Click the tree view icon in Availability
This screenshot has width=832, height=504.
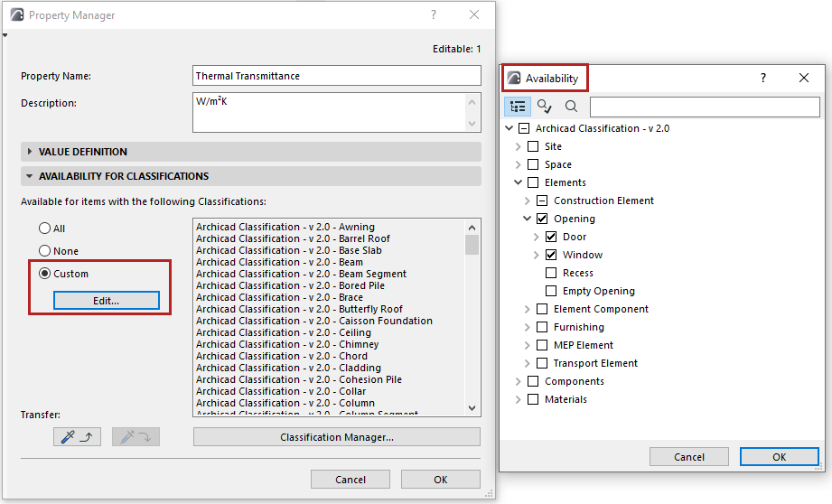coord(518,107)
